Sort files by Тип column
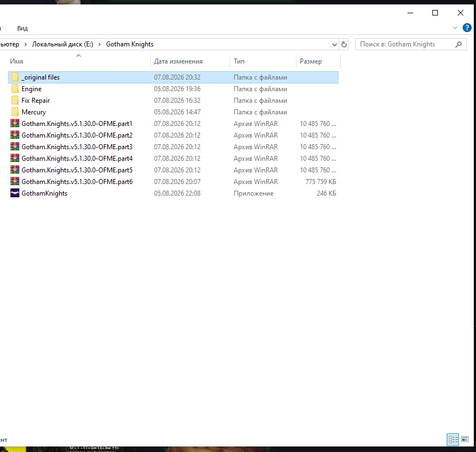This screenshot has height=452, width=476. point(239,61)
